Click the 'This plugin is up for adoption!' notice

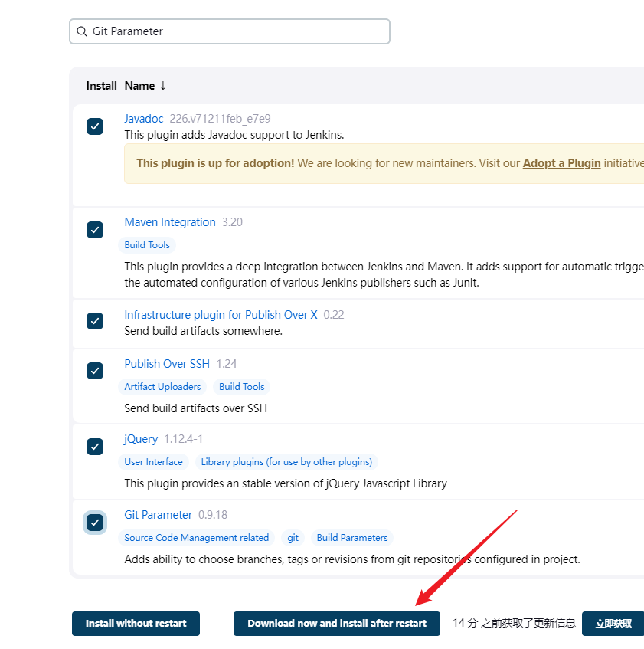point(384,163)
